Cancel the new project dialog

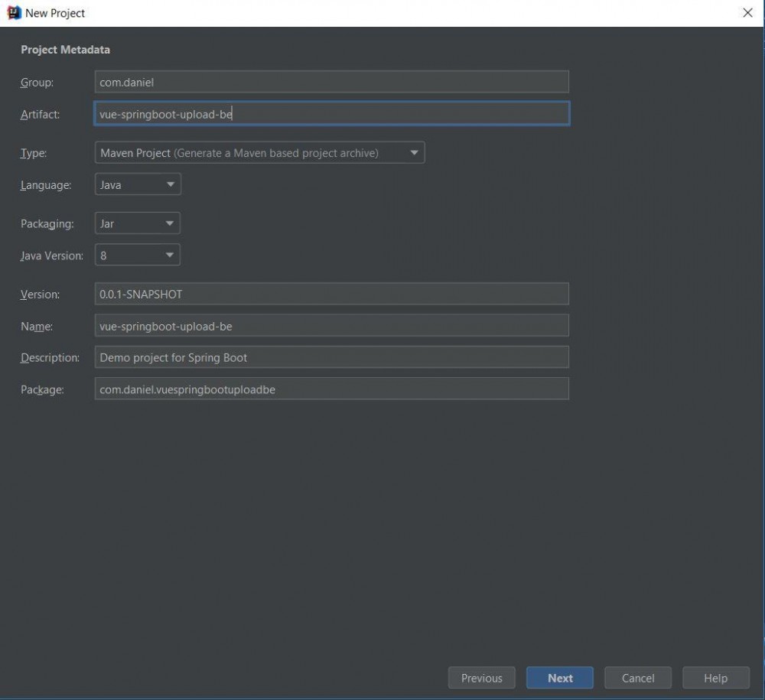pyautogui.click(x=638, y=678)
